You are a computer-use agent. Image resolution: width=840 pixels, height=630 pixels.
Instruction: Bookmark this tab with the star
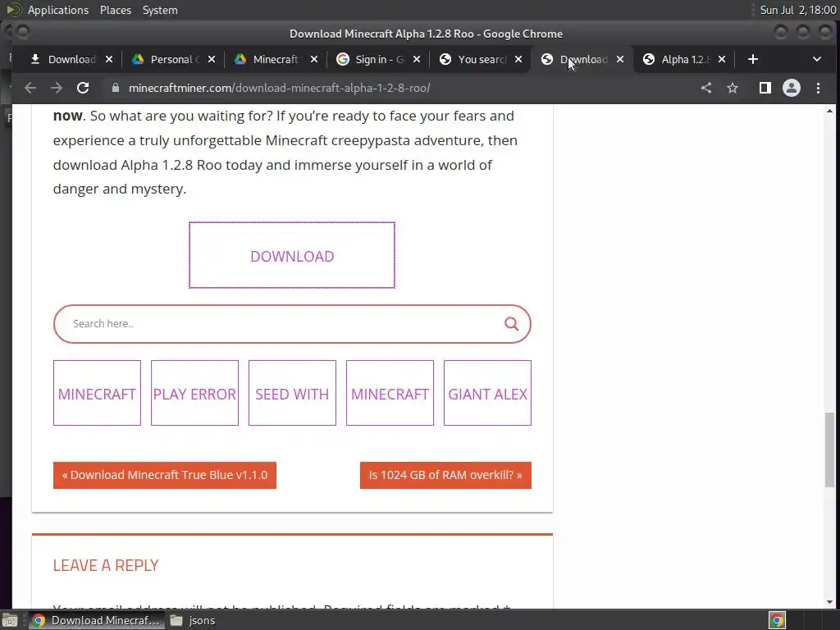click(733, 88)
